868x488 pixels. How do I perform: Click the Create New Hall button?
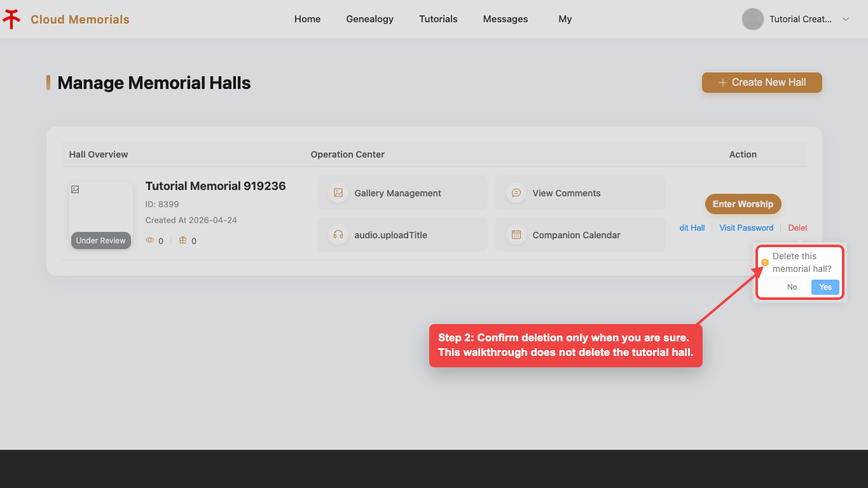click(762, 83)
